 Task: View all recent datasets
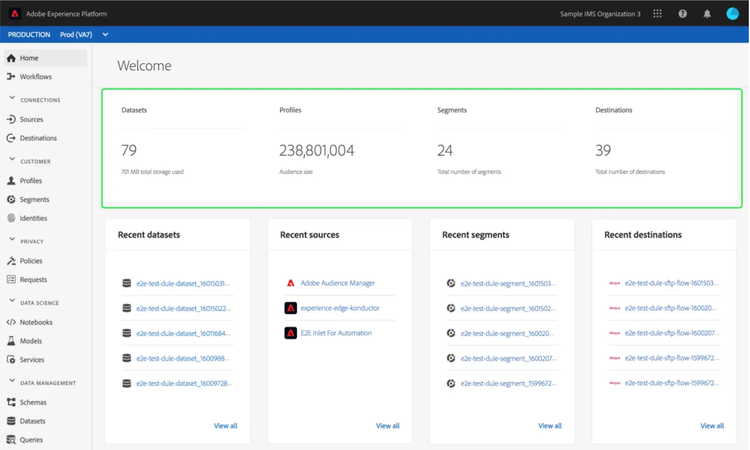tap(225, 426)
